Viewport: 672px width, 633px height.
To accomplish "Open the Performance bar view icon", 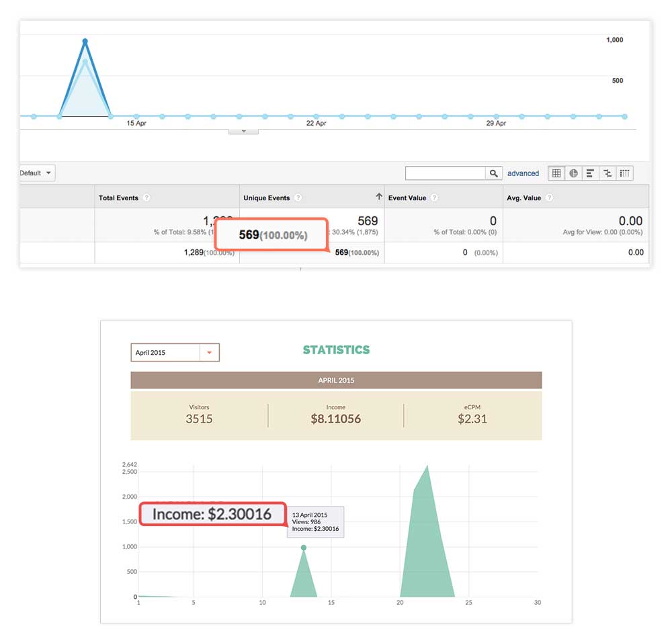I will pos(590,173).
